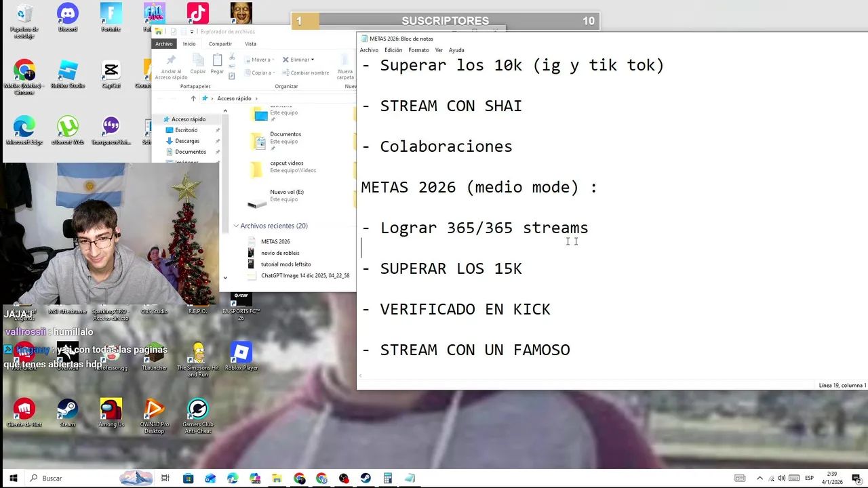Select Documentos in the navigation pane
Screen dimensions: 868x488
tap(191, 152)
